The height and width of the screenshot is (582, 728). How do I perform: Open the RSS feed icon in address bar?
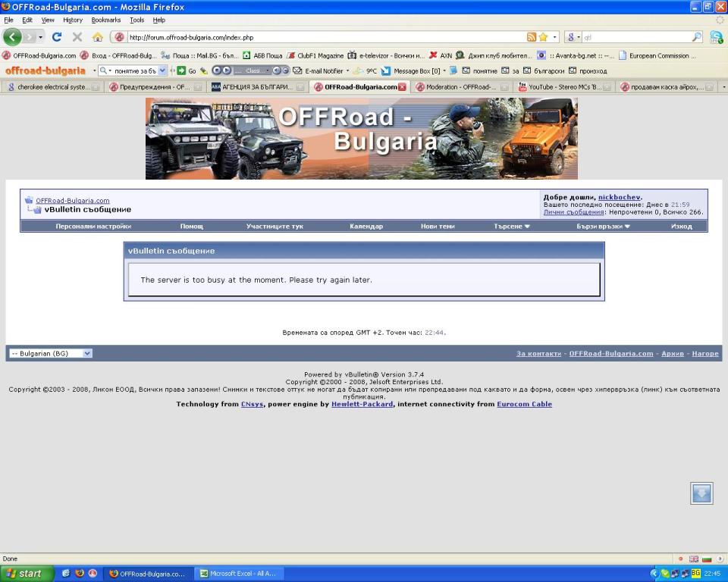click(x=532, y=37)
